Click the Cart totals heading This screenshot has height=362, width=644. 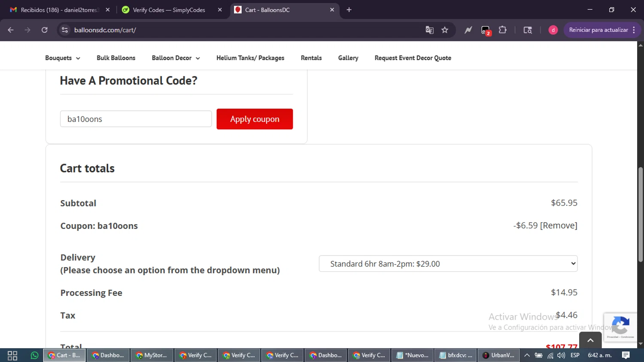(x=87, y=168)
